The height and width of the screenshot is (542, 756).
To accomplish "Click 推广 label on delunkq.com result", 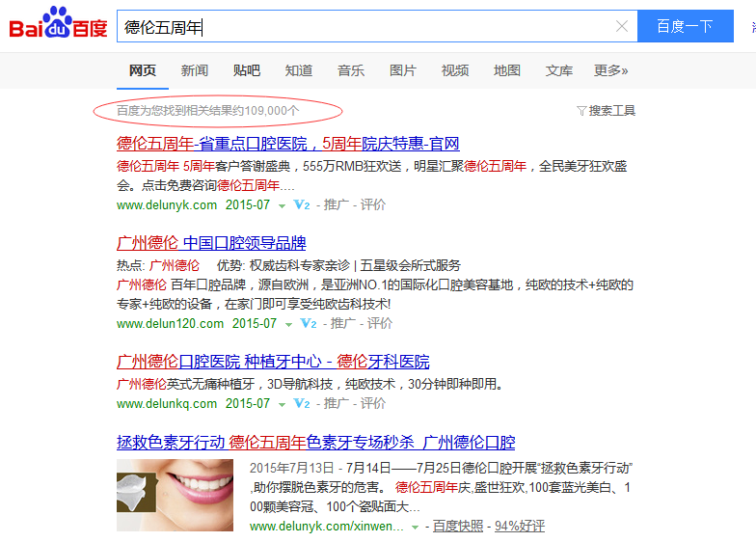I will point(336,403).
